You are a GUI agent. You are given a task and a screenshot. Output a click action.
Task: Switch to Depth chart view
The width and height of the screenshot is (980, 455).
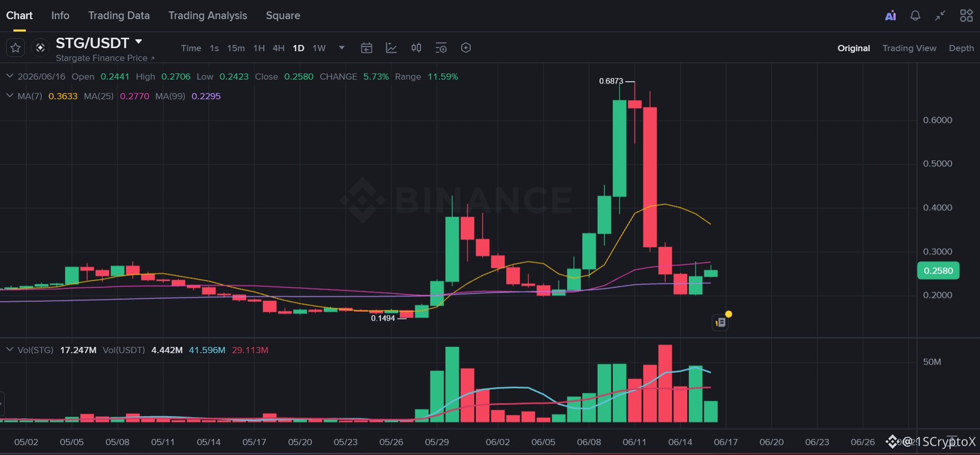pyautogui.click(x=961, y=48)
